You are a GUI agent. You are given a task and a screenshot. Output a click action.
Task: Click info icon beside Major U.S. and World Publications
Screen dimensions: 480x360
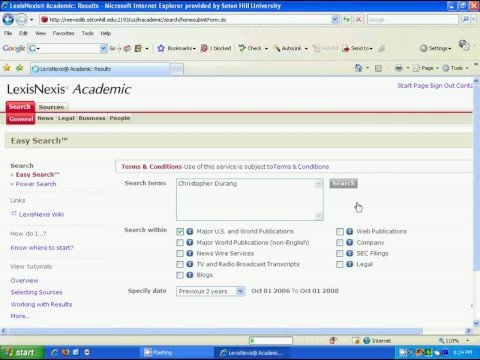pyautogui.click(x=190, y=231)
